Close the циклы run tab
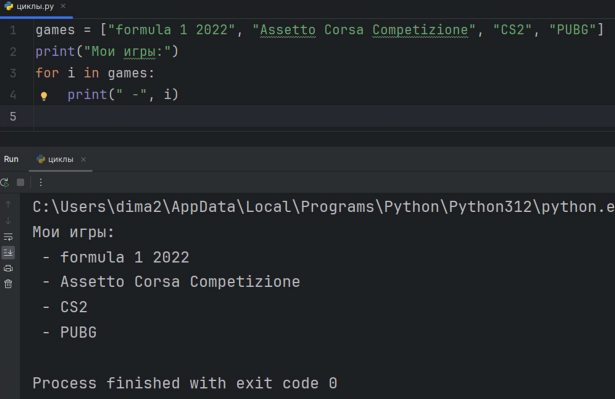This screenshot has width=615, height=399. pyautogui.click(x=83, y=160)
